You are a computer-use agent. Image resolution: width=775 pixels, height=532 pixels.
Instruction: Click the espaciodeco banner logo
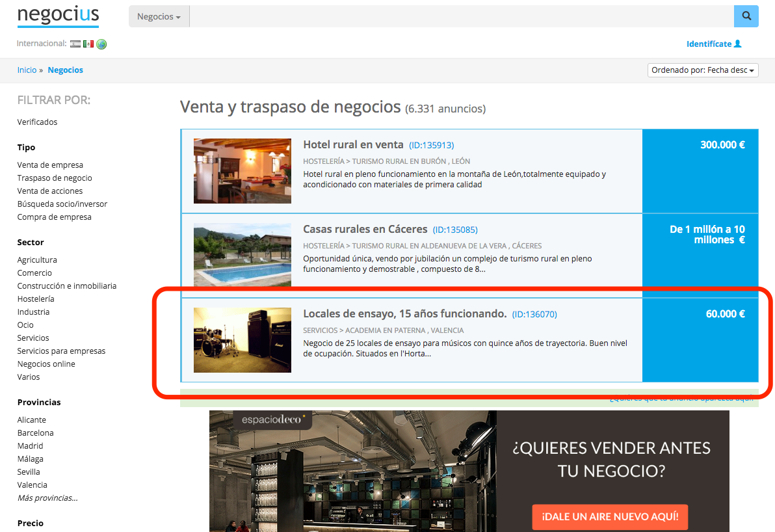tap(273, 419)
